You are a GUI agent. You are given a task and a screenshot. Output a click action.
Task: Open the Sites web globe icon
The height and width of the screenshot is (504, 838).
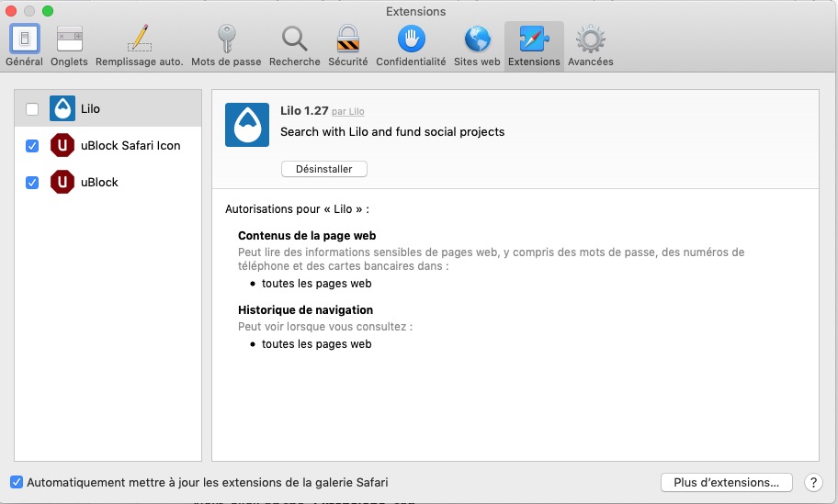[x=477, y=45]
